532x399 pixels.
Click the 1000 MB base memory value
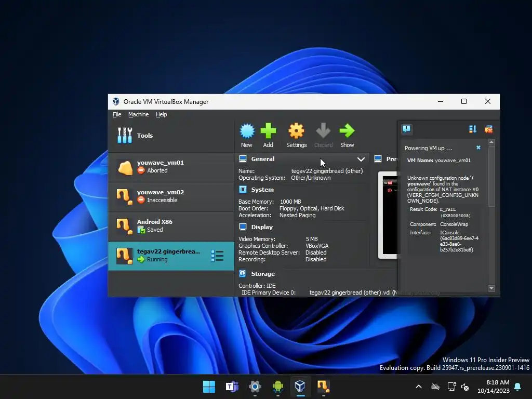(x=290, y=202)
